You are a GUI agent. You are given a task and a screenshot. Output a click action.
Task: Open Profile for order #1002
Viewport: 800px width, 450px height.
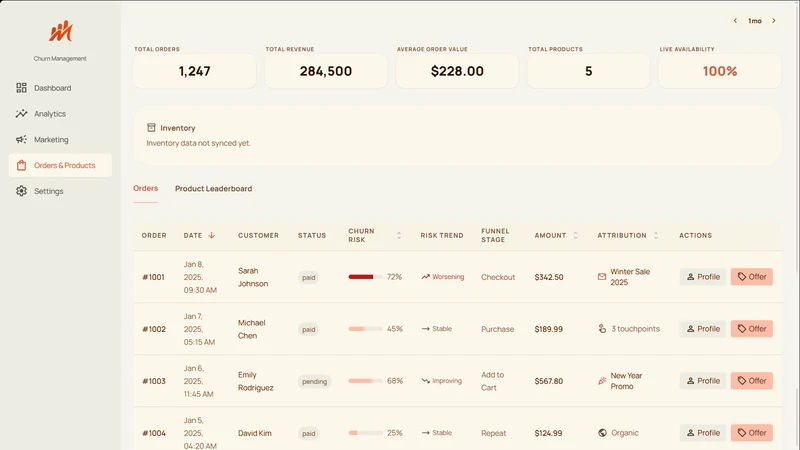pos(703,329)
